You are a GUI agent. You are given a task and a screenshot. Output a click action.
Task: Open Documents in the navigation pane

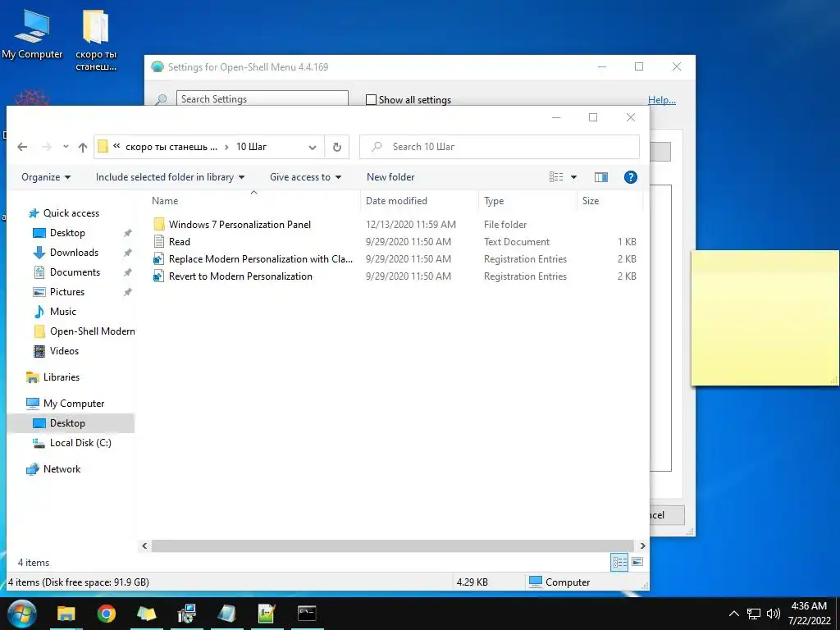pos(75,272)
